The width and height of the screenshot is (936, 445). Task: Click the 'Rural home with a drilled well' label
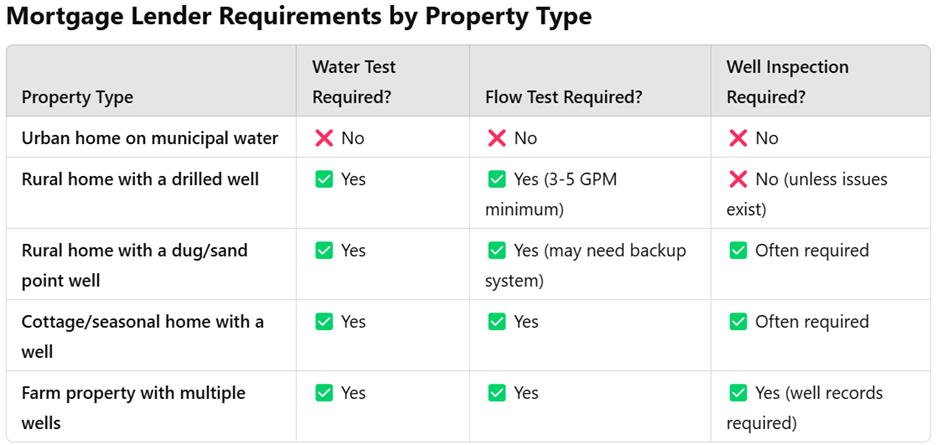click(x=140, y=180)
